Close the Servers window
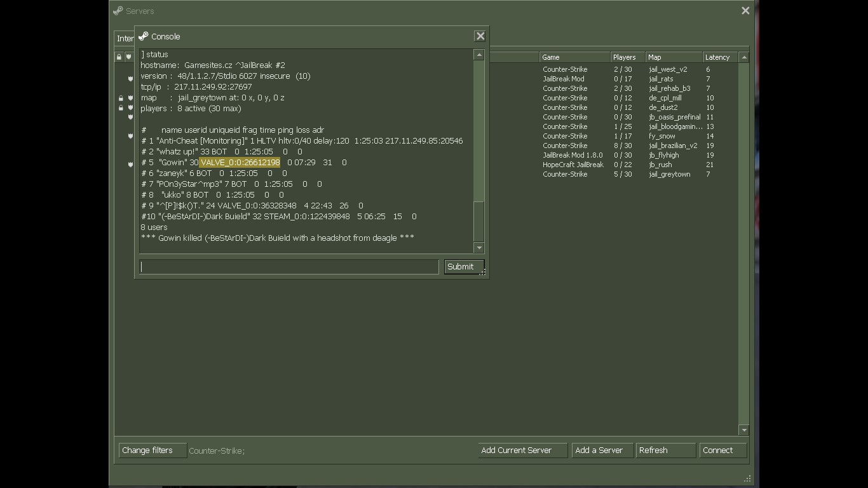This screenshot has width=868, height=488. click(x=745, y=11)
